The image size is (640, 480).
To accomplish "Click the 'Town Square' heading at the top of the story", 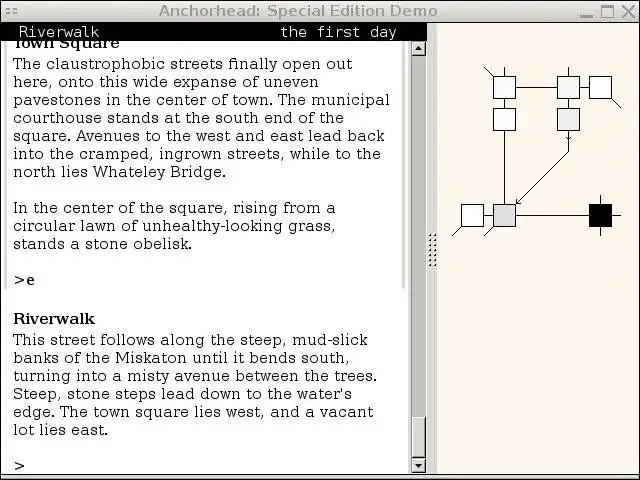I will click(66, 44).
